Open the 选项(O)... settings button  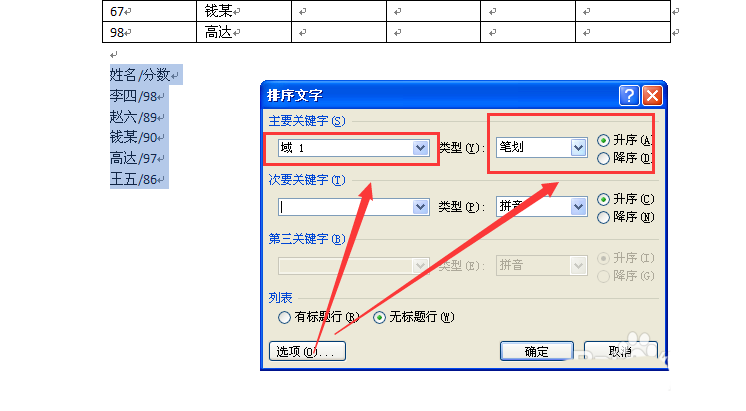(x=308, y=351)
